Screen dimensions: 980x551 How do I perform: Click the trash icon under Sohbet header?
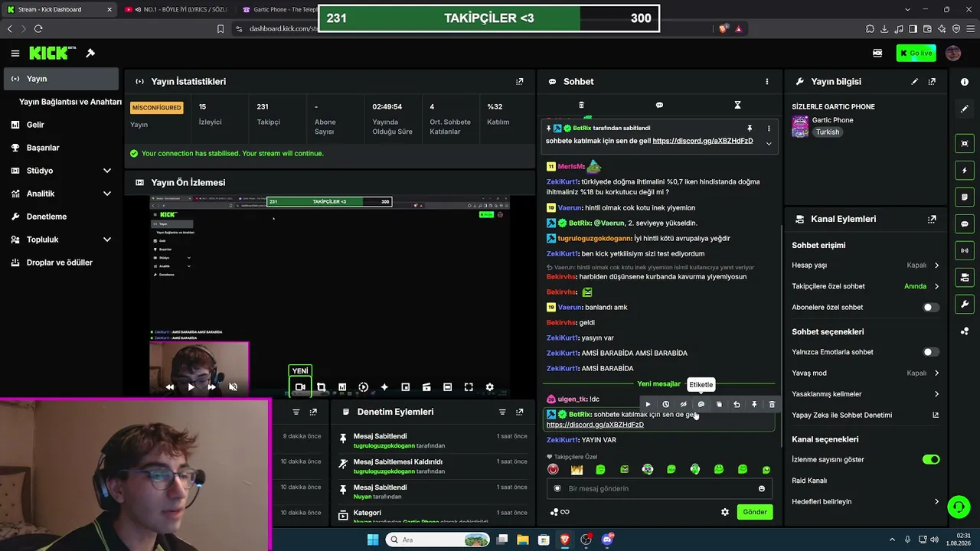point(581,105)
